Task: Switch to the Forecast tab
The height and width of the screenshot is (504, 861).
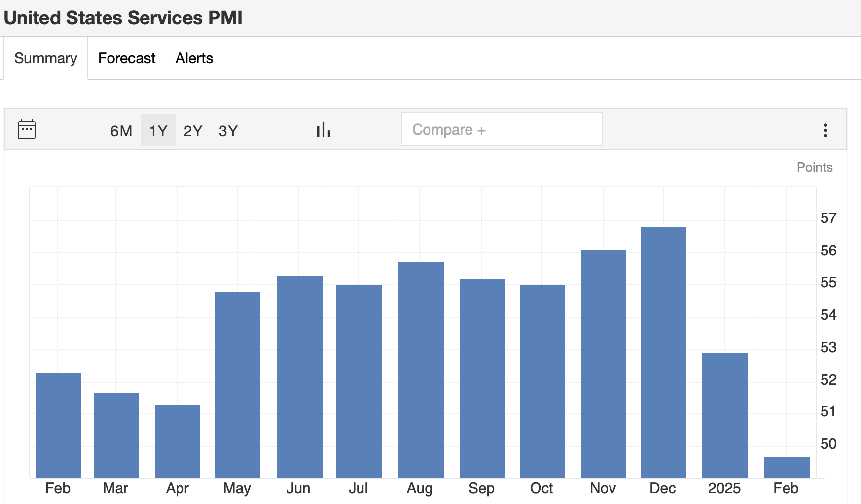Action: [x=127, y=58]
